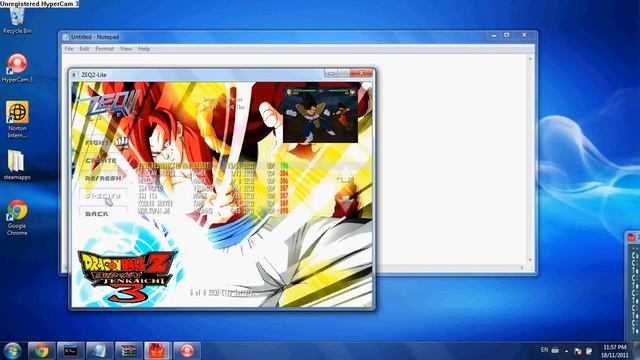Open the Edit menu in Notepad
Screen dimensions: 640x360
84,49
